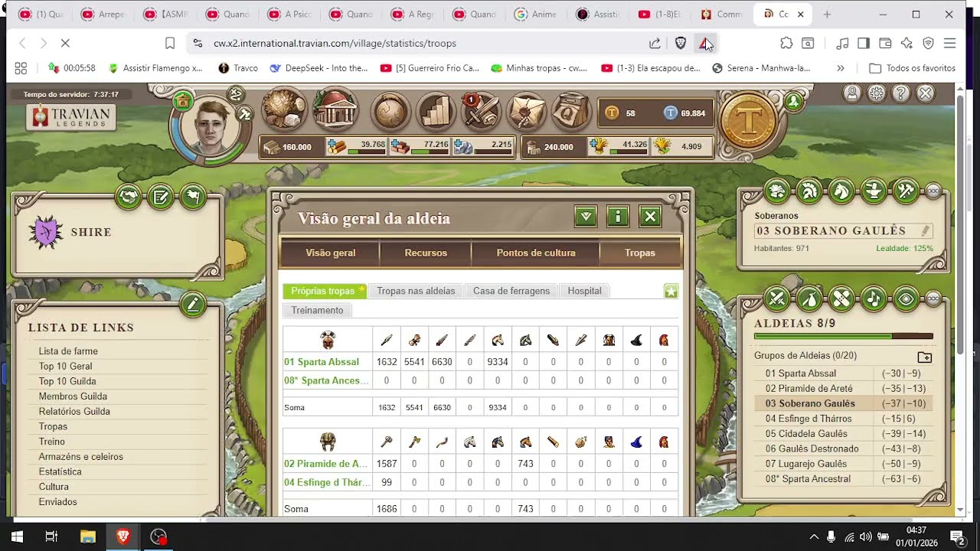Open the statistics bar chart icon
The image size is (980, 551).
[x=436, y=112]
